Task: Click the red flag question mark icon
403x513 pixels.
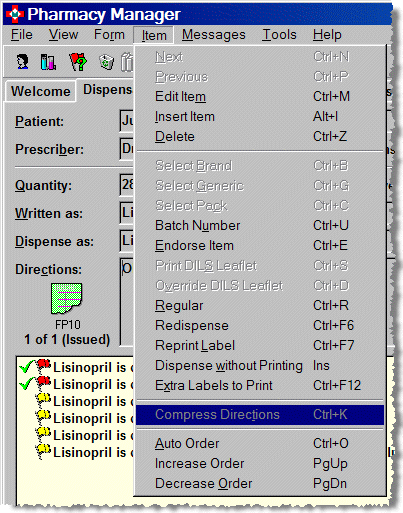Action: [x=78, y=62]
